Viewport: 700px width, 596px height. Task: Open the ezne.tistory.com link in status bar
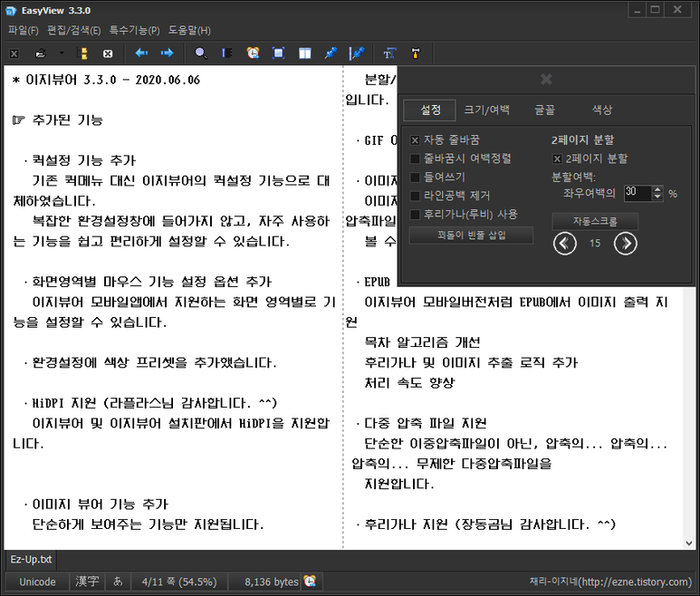(610, 582)
